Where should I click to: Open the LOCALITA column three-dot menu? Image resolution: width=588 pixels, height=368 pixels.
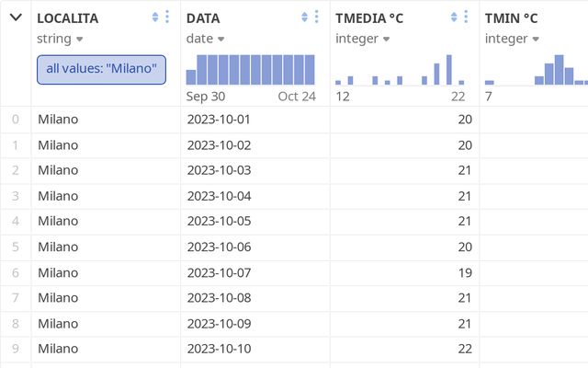click(167, 17)
